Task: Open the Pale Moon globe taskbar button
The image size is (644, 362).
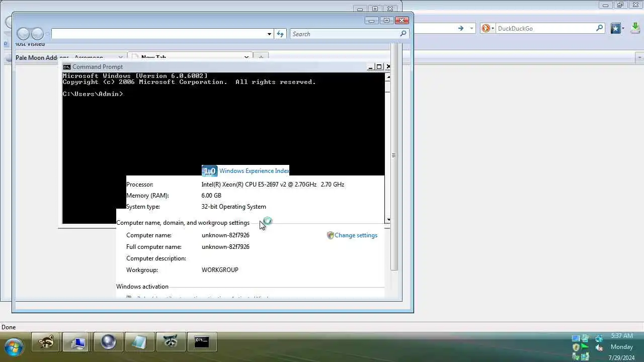Action: pyautogui.click(x=109, y=342)
